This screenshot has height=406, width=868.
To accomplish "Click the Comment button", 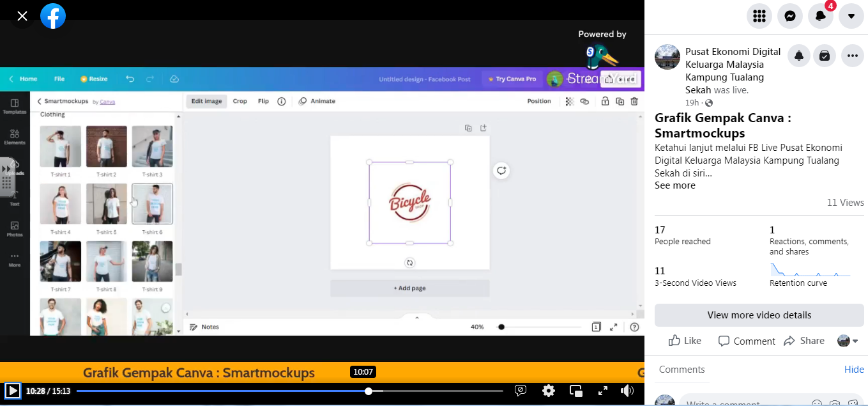I will [x=746, y=341].
